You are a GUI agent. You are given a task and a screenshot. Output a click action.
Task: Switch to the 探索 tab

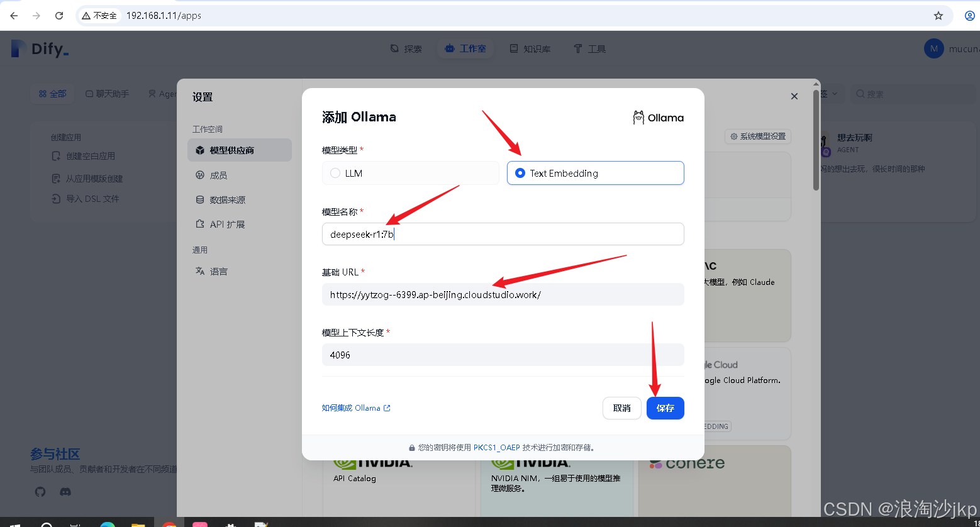tap(406, 48)
